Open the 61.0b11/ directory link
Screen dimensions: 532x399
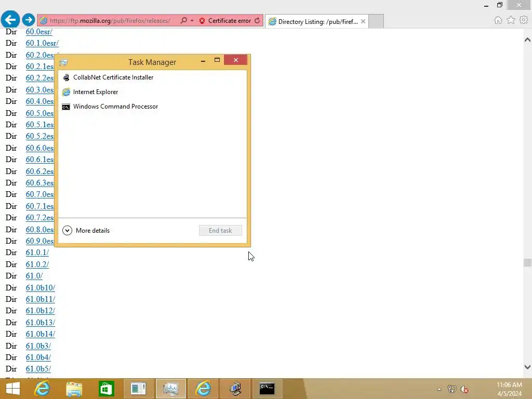[x=41, y=299]
